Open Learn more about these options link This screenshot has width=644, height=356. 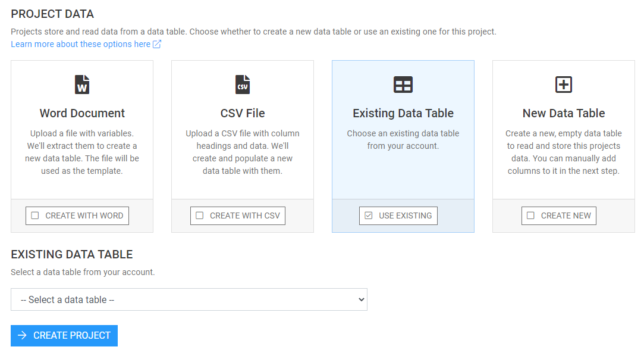(80, 44)
